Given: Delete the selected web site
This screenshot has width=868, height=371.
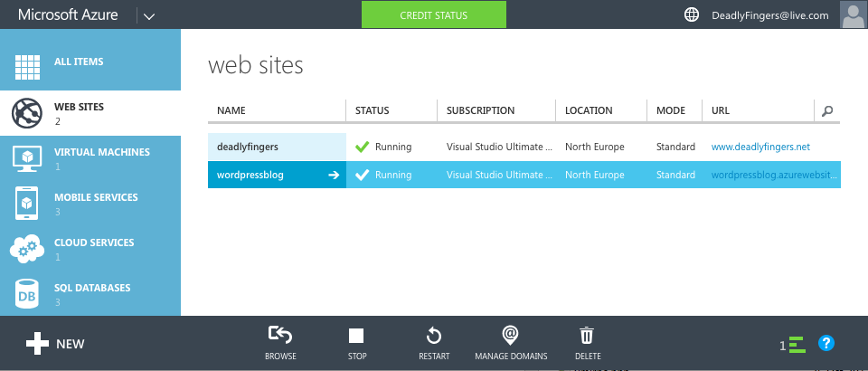Looking at the screenshot, I should 587,336.
